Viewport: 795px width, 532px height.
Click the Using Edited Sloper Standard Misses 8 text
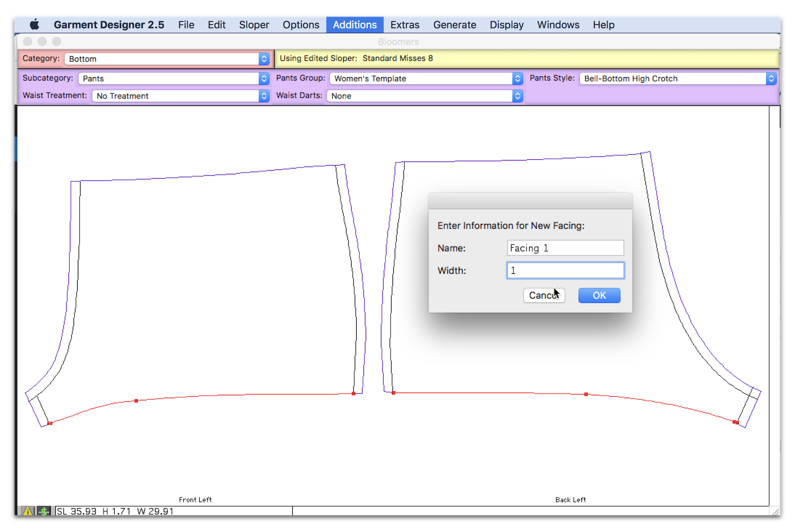pos(356,58)
